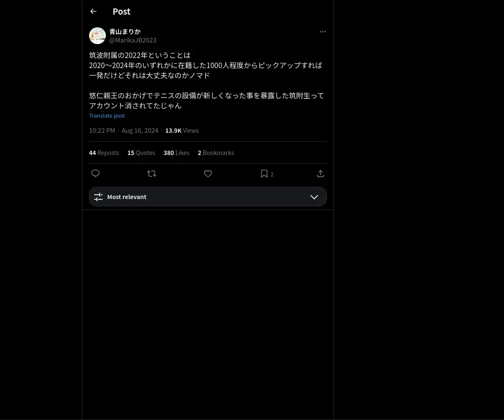Image resolution: width=504 pixels, height=420 pixels.
Task: Expand the Most relevant chevron
Action: (314, 197)
